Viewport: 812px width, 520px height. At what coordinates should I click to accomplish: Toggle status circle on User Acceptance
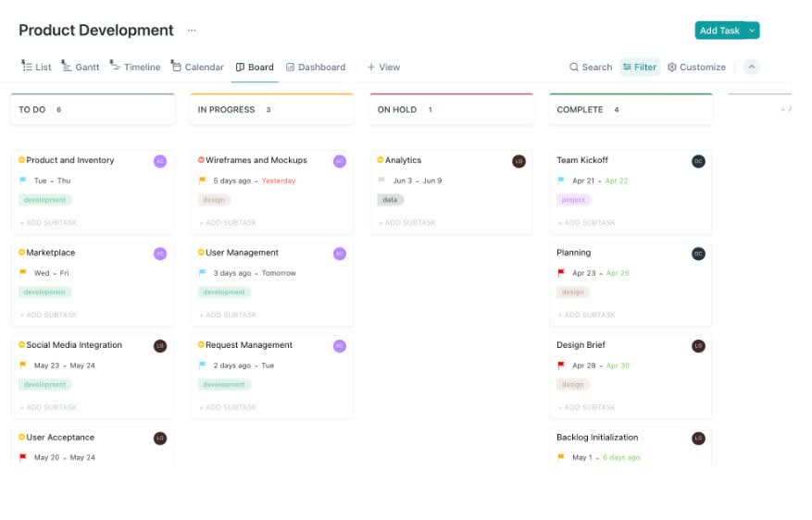(21, 438)
